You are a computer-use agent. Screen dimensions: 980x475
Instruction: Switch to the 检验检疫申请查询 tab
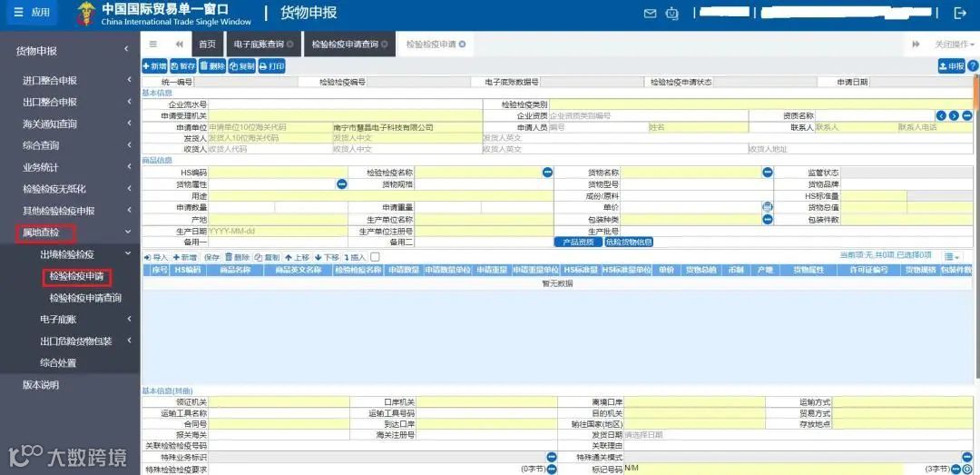tap(345, 45)
